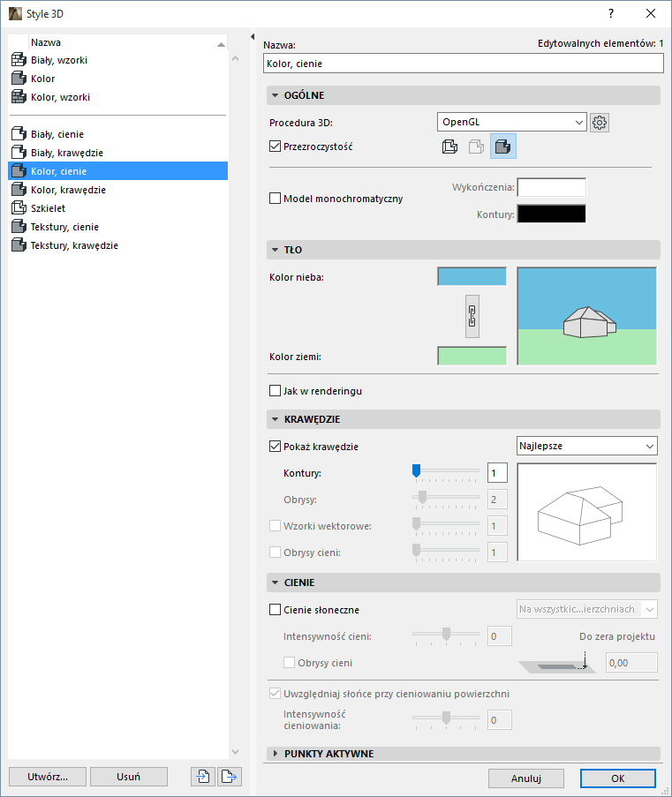Select the Tekstury, krawędzie style
Viewport: 672px width, 797px height.
(118, 245)
